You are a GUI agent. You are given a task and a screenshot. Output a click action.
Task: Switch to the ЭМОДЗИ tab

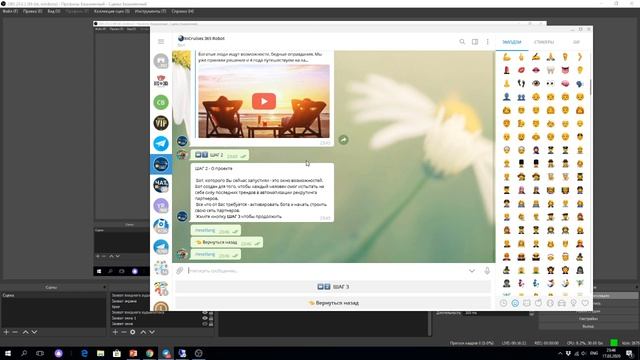(x=512, y=42)
